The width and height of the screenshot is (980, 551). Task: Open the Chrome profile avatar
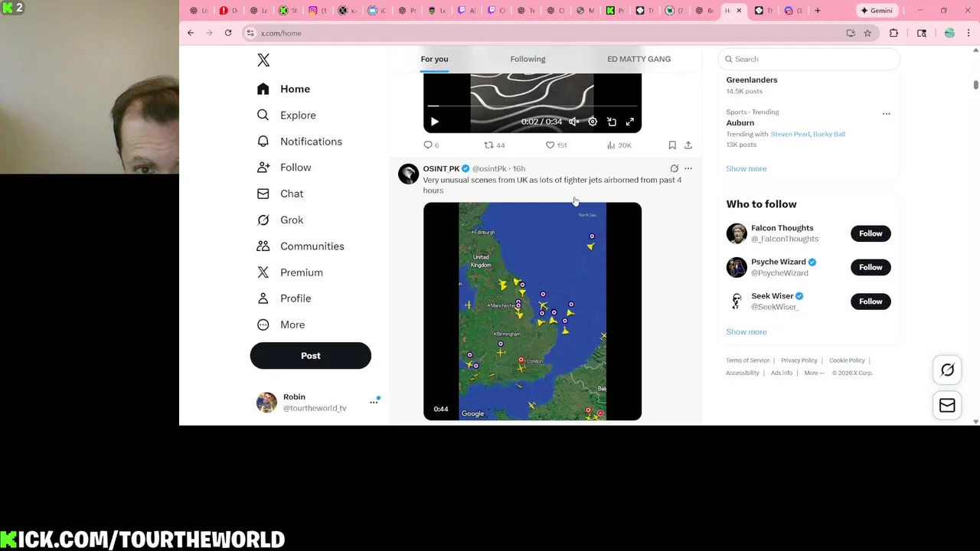click(x=949, y=33)
